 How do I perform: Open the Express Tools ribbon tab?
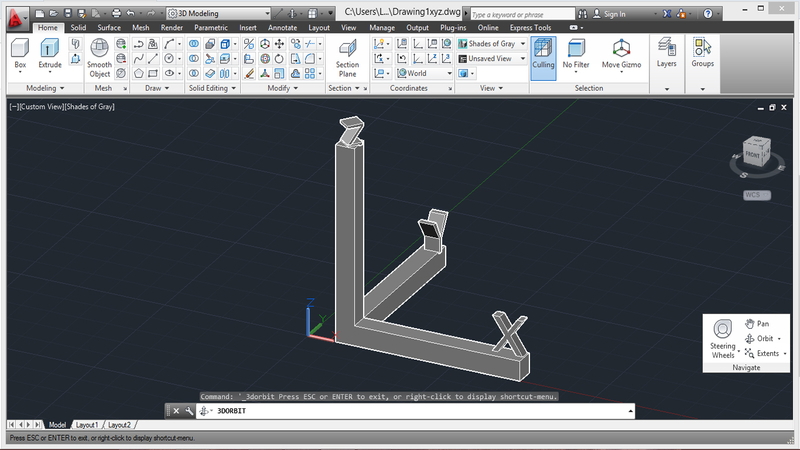[x=531, y=28]
